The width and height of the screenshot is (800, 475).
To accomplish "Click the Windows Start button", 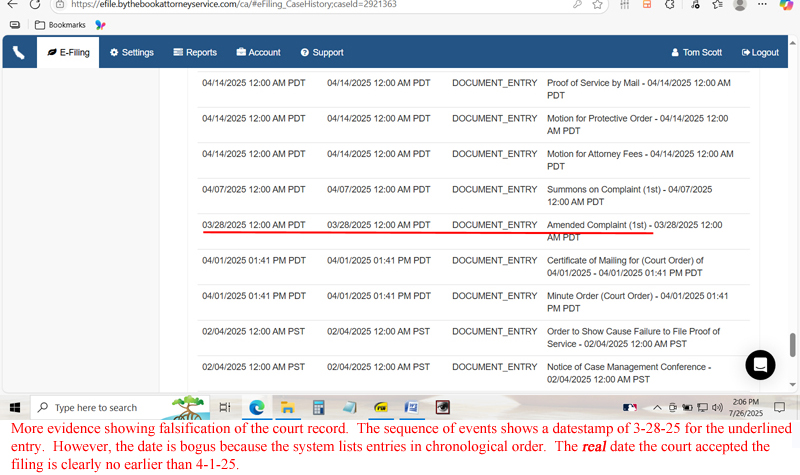I will (x=15, y=407).
